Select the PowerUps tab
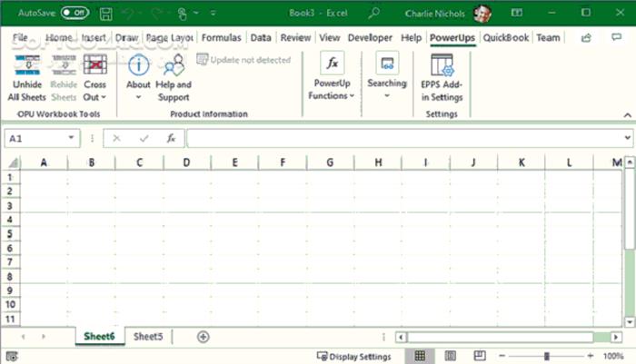Viewport: 636px width, 364px height. pyautogui.click(x=452, y=38)
